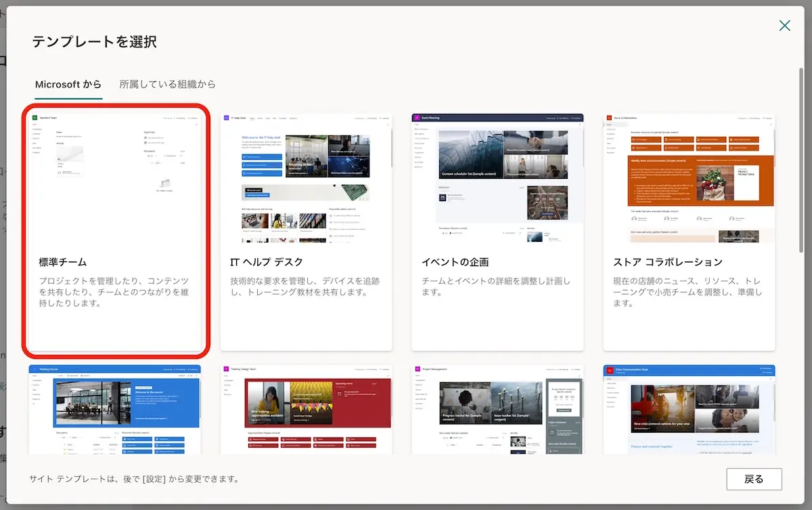Switch to the Microsoft から tab

pyautogui.click(x=68, y=85)
